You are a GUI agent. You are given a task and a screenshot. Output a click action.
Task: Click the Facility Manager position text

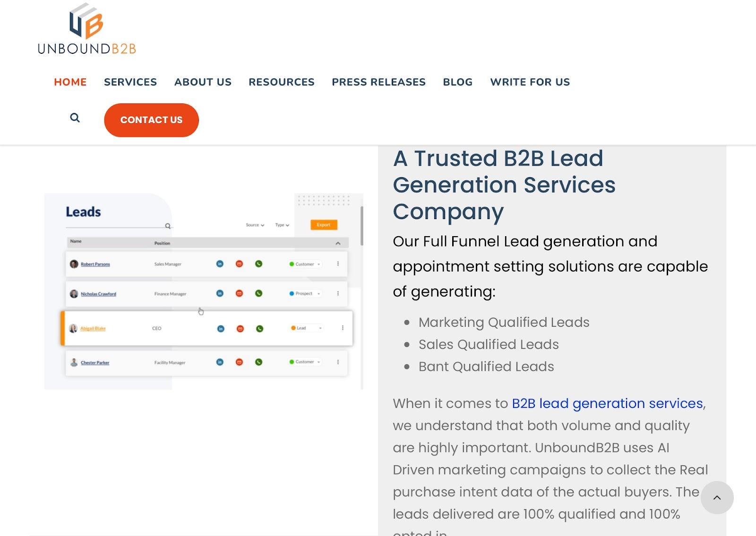tap(170, 363)
